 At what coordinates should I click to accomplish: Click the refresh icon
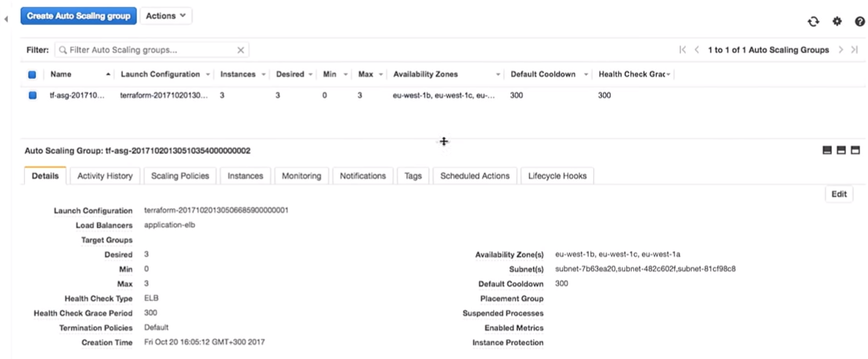[x=813, y=22]
